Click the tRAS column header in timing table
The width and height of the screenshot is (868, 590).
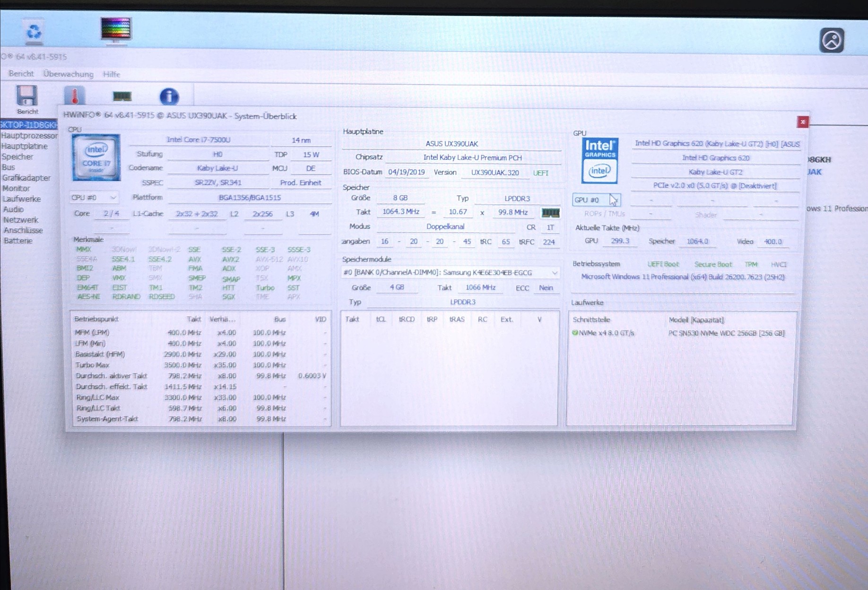(x=457, y=320)
